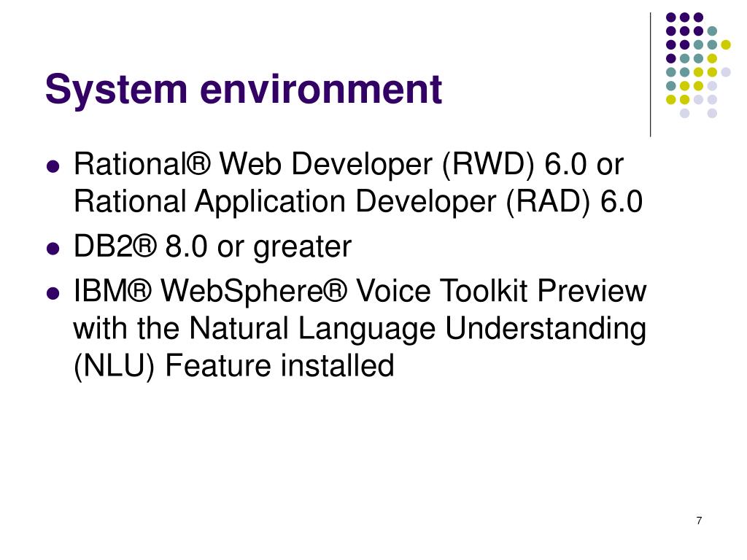Click the '(NLU) Feature installed' line
The width and height of the screenshot is (747, 560).
pos(234,366)
